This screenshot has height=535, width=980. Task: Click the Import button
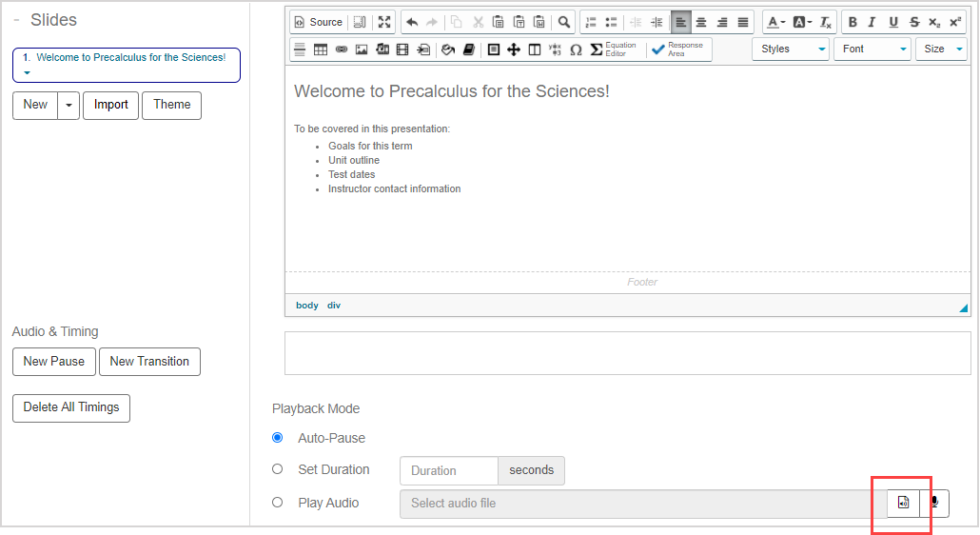point(110,106)
